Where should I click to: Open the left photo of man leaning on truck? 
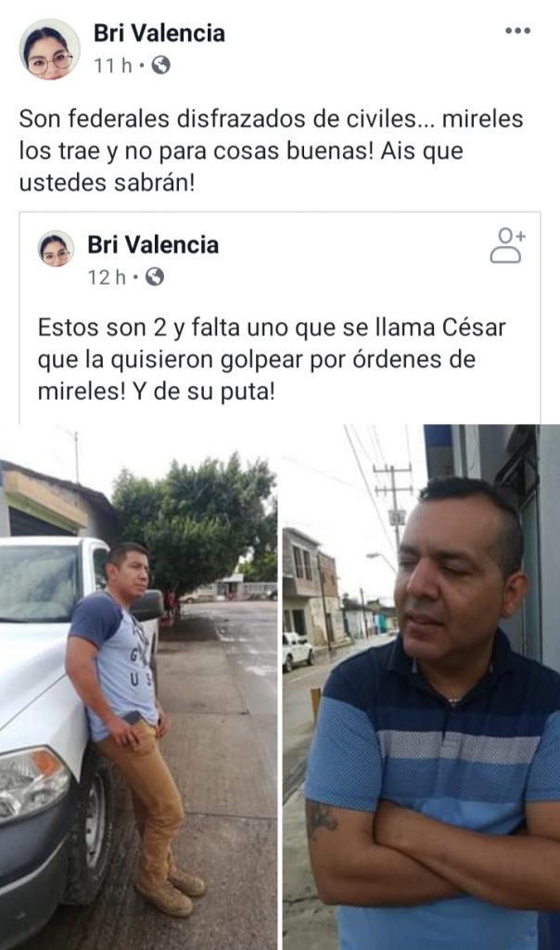(x=139, y=687)
